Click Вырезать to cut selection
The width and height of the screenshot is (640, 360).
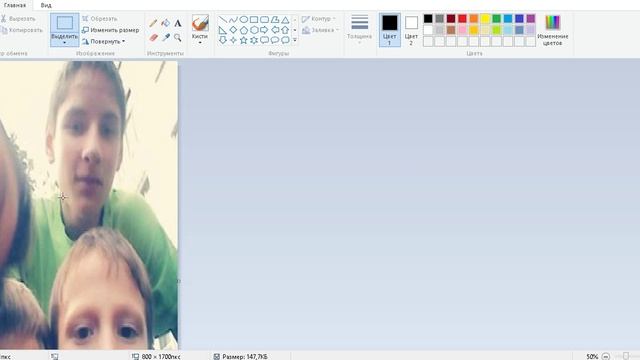[x=18, y=19]
